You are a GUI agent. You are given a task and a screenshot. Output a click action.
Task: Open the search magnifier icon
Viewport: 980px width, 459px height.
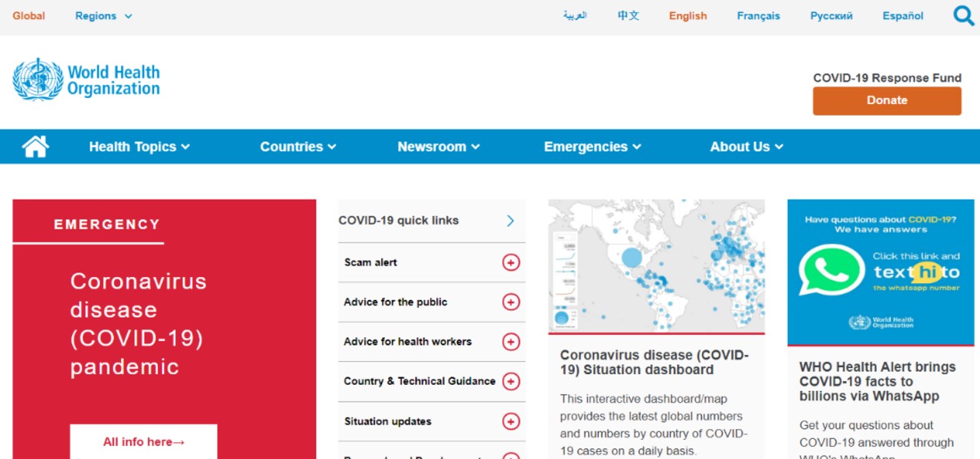click(962, 15)
